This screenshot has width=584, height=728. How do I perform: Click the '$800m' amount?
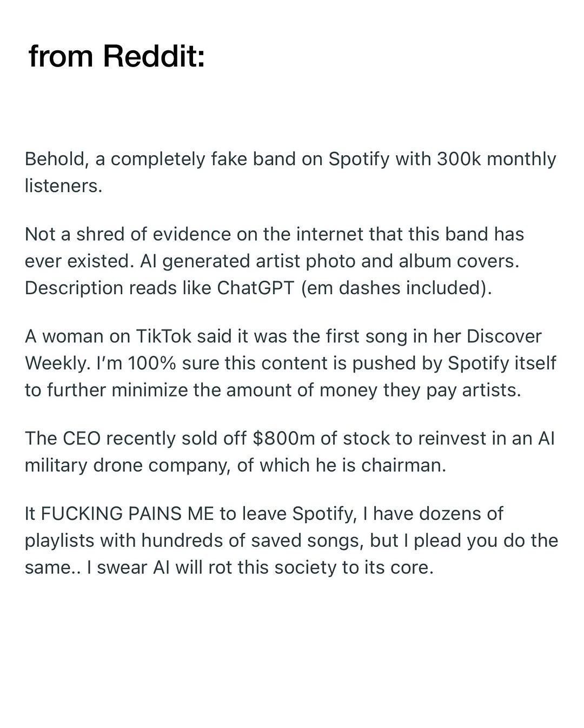284,438
